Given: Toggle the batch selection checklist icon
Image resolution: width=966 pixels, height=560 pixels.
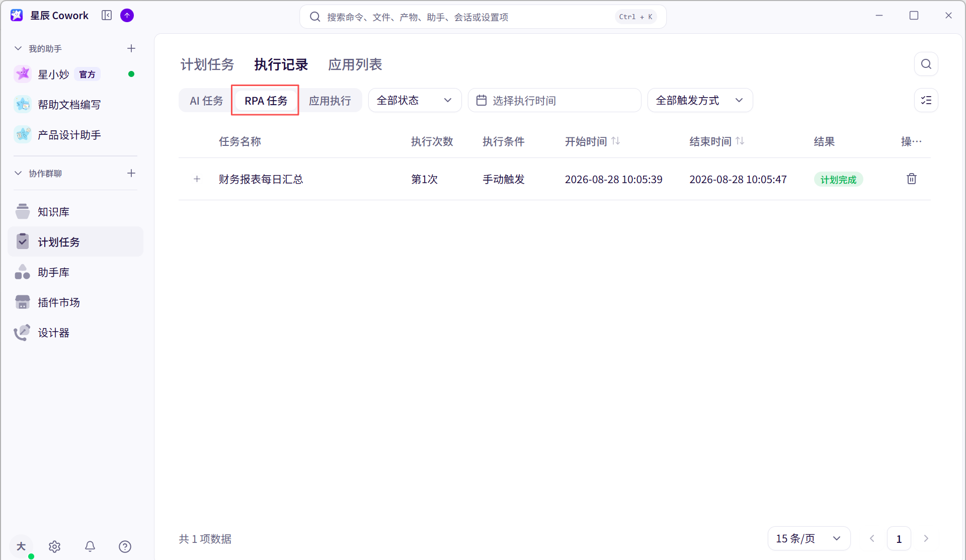Looking at the screenshot, I should click(x=926, y=100).
